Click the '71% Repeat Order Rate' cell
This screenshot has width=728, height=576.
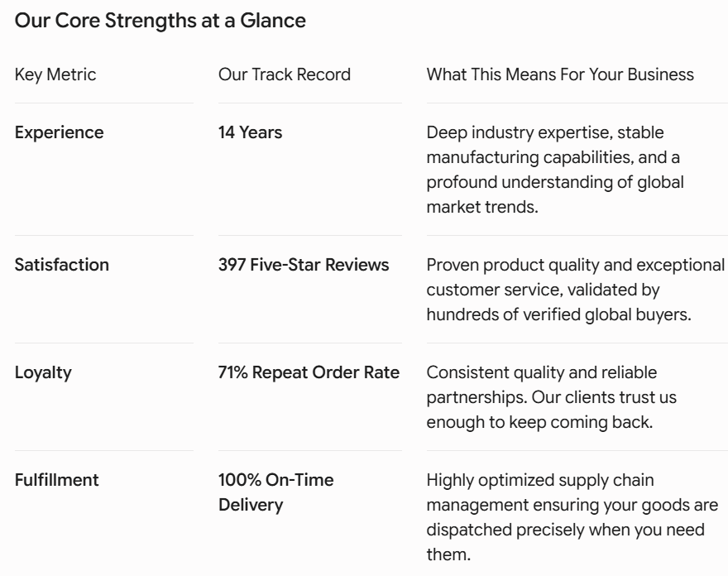[x=309, y=372]
